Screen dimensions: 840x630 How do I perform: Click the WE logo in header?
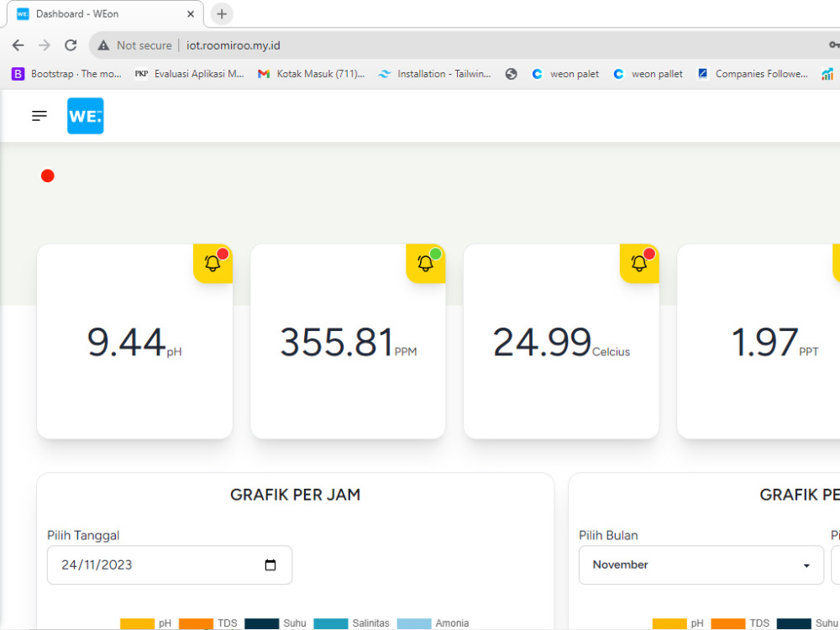pyautogui.click(x=85, y=116)
